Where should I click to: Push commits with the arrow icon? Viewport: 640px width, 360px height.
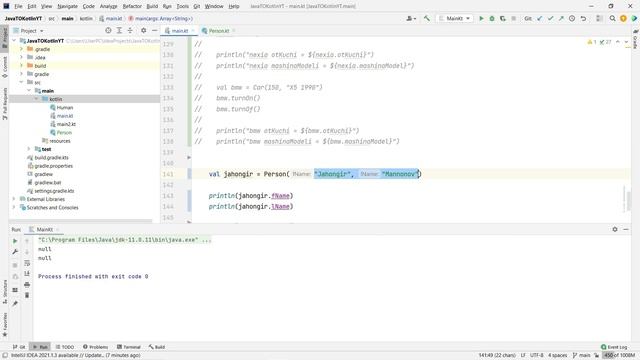tap(561, 18)
